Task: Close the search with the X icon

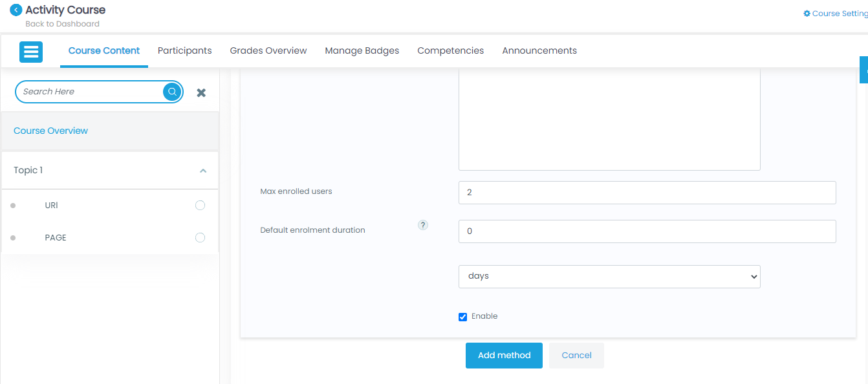Action: click(201, 92)
